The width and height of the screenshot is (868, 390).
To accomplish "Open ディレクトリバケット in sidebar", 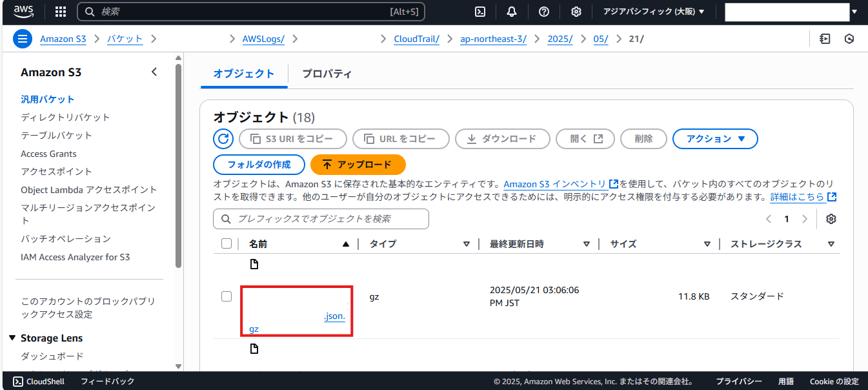I will point(65,117).
